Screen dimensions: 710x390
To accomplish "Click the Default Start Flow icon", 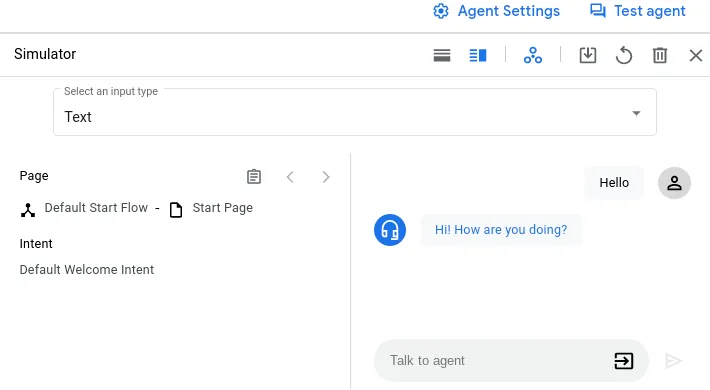I will (28, 210).
